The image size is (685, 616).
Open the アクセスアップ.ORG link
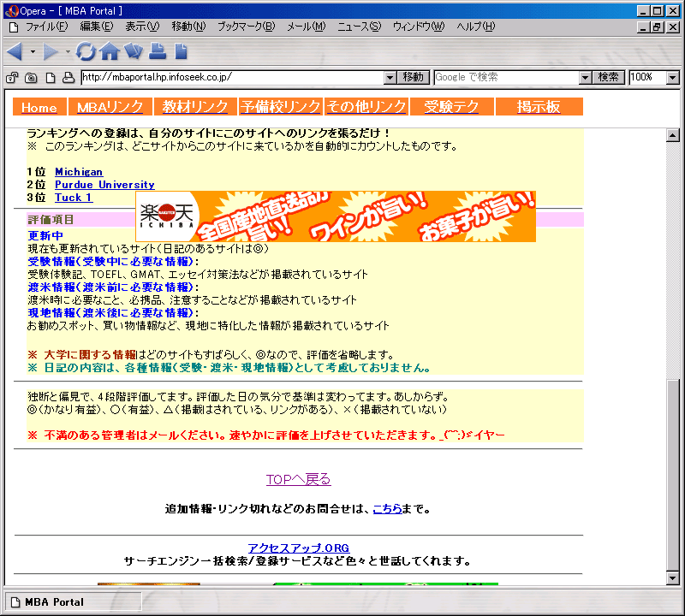point(299,548)
